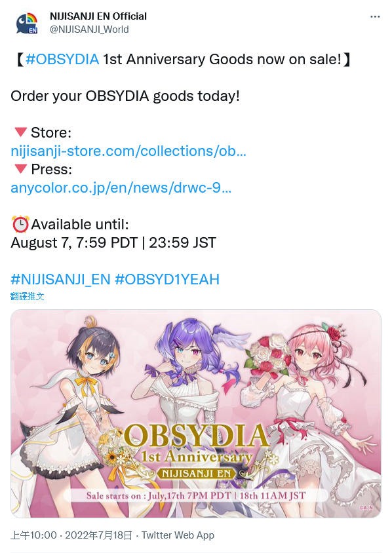The width and height of the screenshot is (392, 553).
Task: Open the @NIJISANJI_World handle link
Action: 89,29
